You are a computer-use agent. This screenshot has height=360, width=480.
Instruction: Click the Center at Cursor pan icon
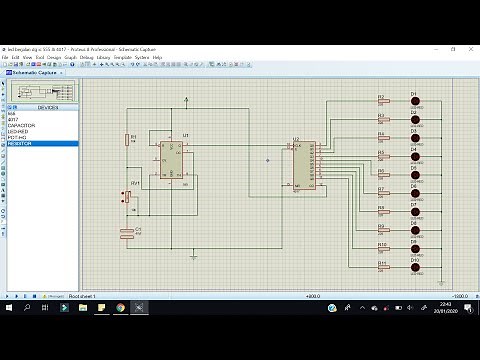101,64
